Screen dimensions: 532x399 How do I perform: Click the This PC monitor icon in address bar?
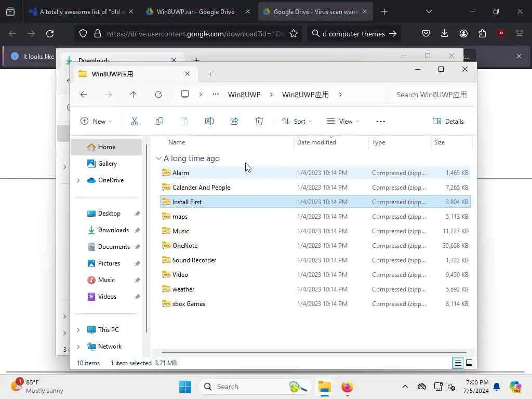pyautogui.click(x=185, y=95)
